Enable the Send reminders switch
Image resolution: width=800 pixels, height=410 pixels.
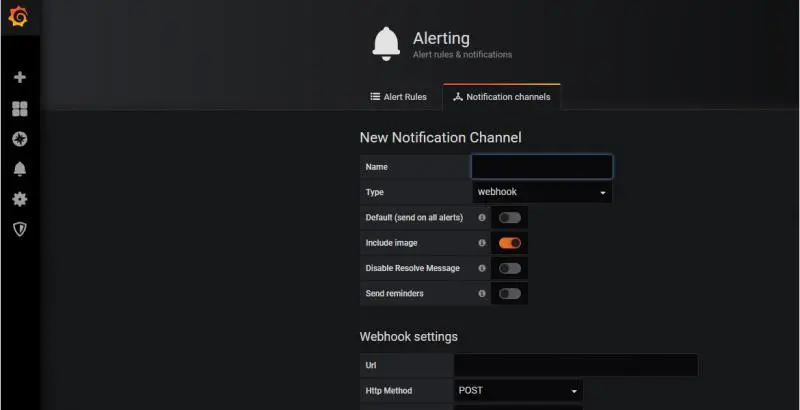pos(510,293)
